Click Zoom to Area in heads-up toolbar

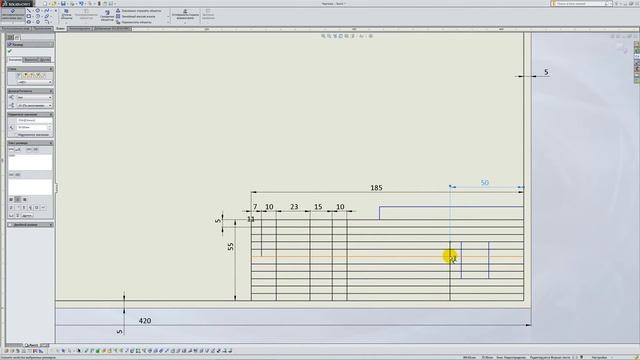point(329,36)
